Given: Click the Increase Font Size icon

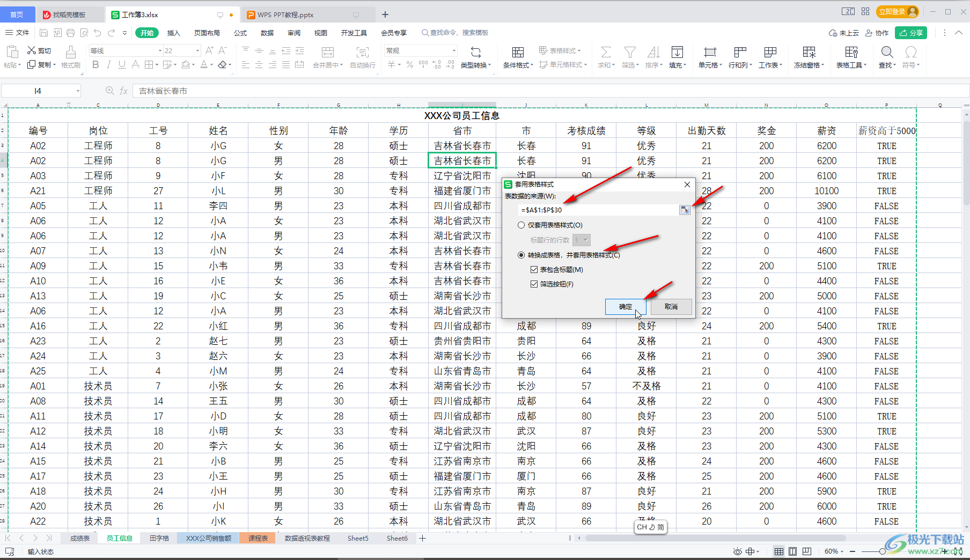Looking at the screenshot, I should pyautogui.click(x=209, y=50).
